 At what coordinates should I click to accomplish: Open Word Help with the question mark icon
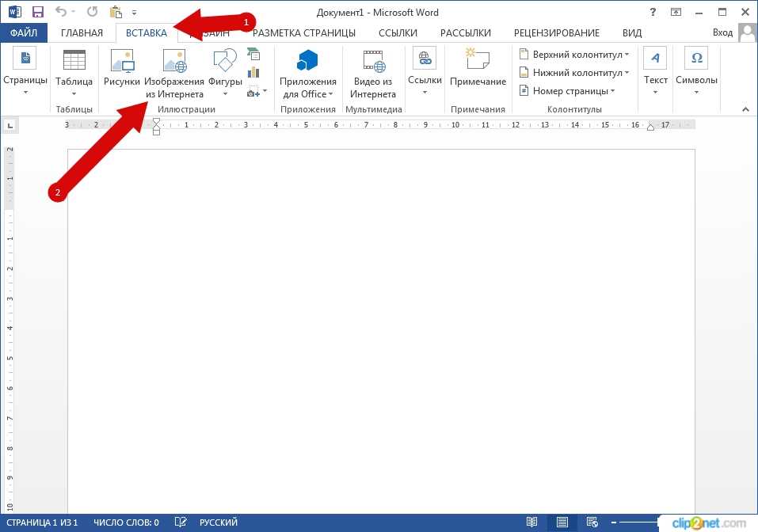point(653,12)
